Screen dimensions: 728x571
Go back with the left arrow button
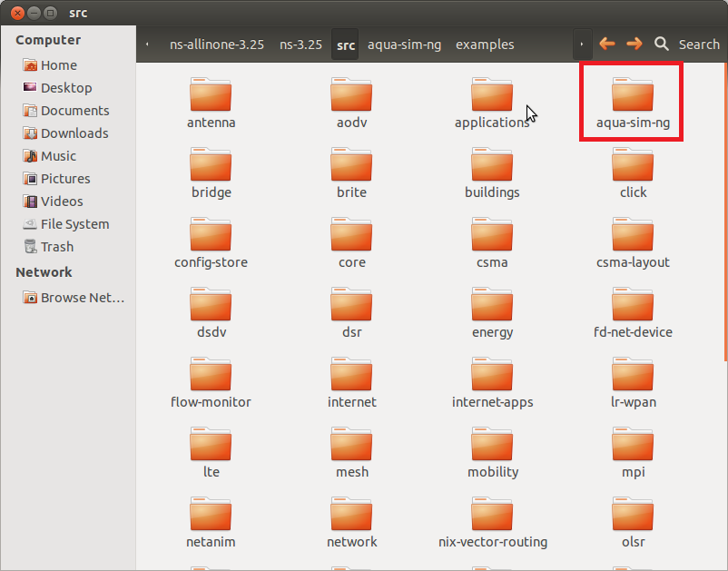click(607, 44)
